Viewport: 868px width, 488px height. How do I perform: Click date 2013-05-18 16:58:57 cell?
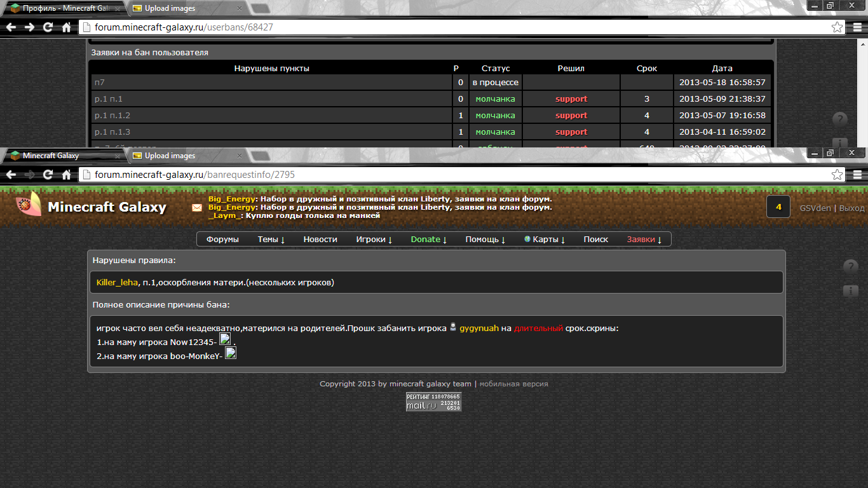point(722,83)
